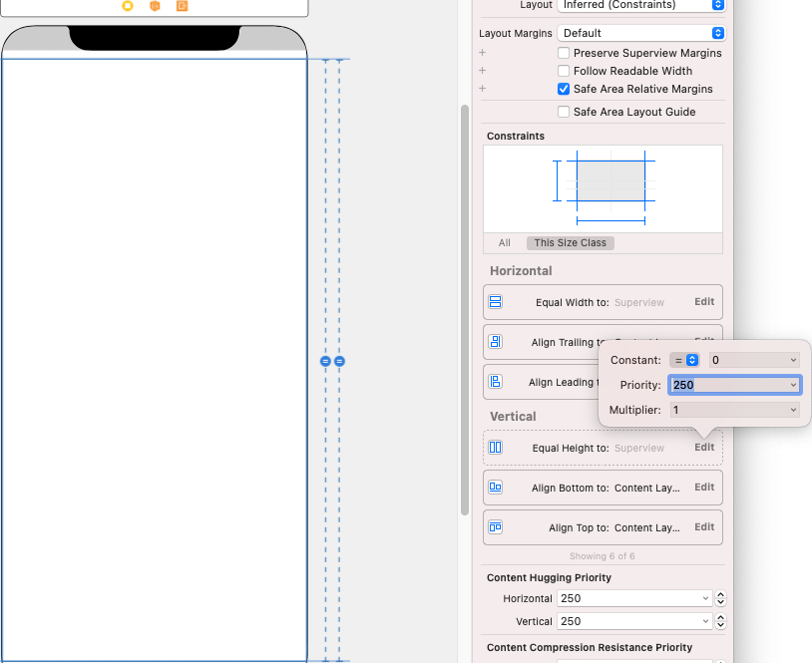Enable Safe Area Layout Guide checkbox
This screenshot has height=663, width=812.
click(x=564, y=112)
